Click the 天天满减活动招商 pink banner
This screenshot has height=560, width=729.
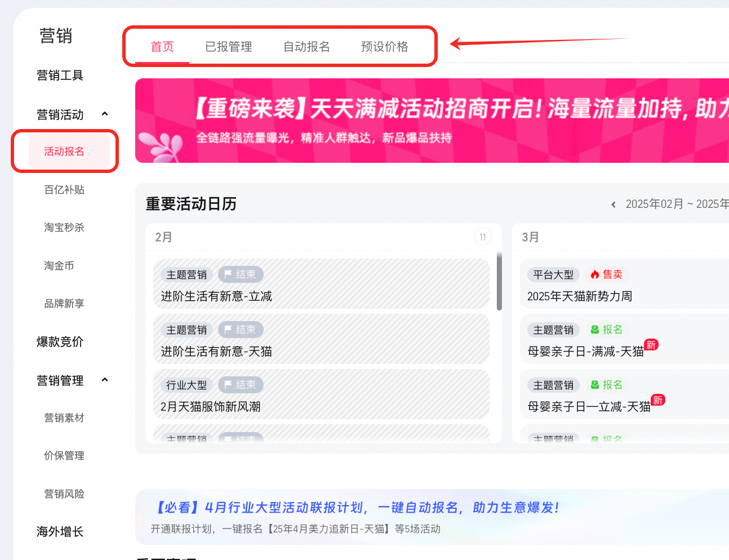(x=432, y=121)
